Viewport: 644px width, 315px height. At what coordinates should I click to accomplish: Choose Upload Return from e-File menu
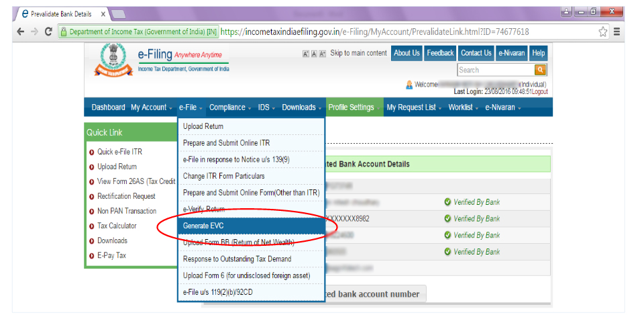[x=203, y=126]
